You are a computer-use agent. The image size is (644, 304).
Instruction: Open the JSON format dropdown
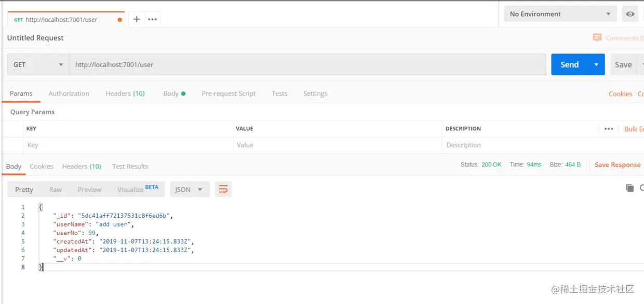(x=190, y=189)
